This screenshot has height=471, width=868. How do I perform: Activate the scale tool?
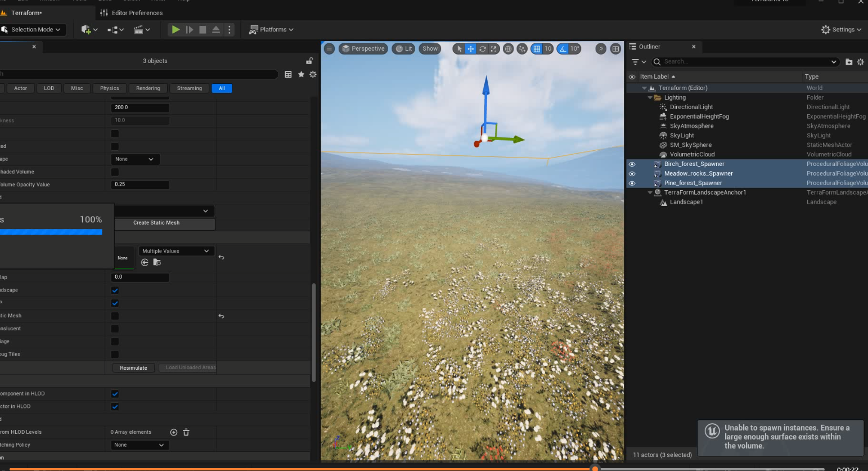[493, 49]
